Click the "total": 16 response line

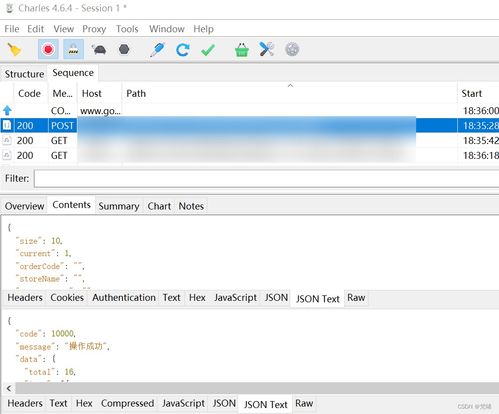click(x=51, y=372)
